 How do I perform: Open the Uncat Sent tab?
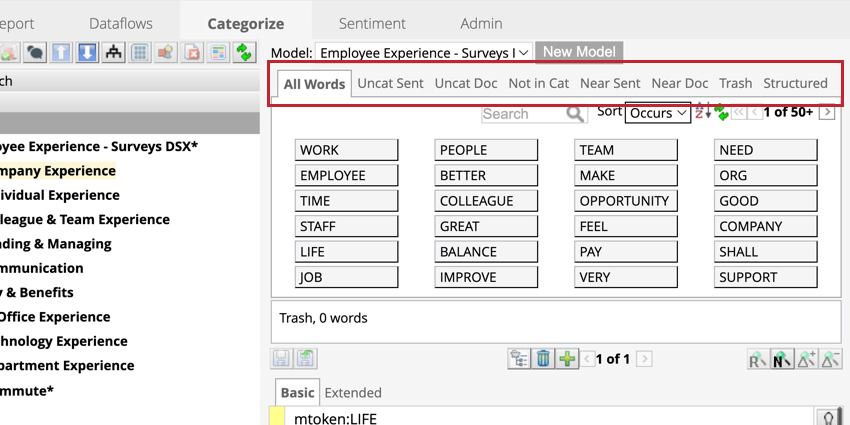(x=390, y=83)
